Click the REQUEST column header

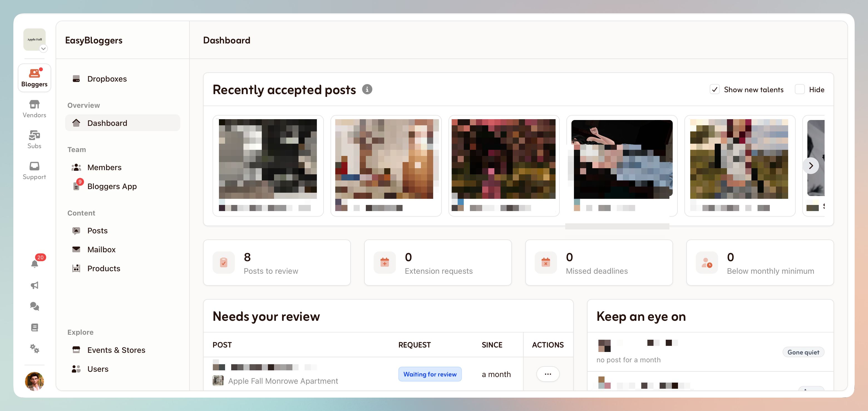point(415,344)
